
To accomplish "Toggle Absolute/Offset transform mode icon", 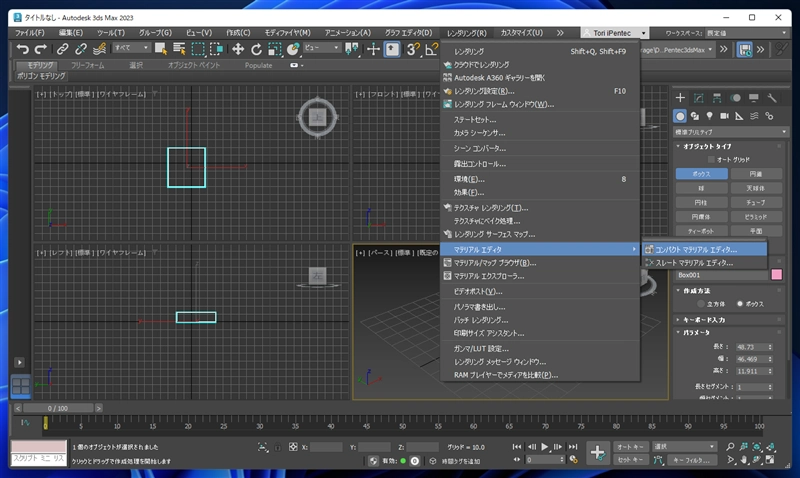I will 293,447.
